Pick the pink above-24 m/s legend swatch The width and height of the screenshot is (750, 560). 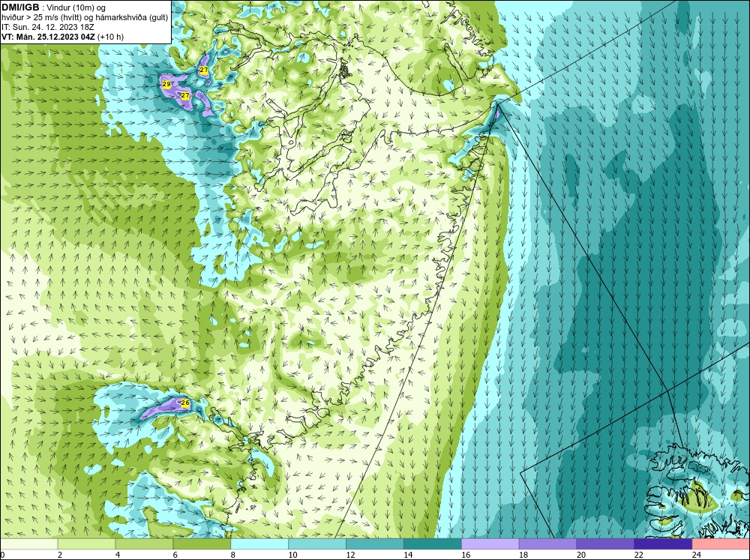pos(721,544)
